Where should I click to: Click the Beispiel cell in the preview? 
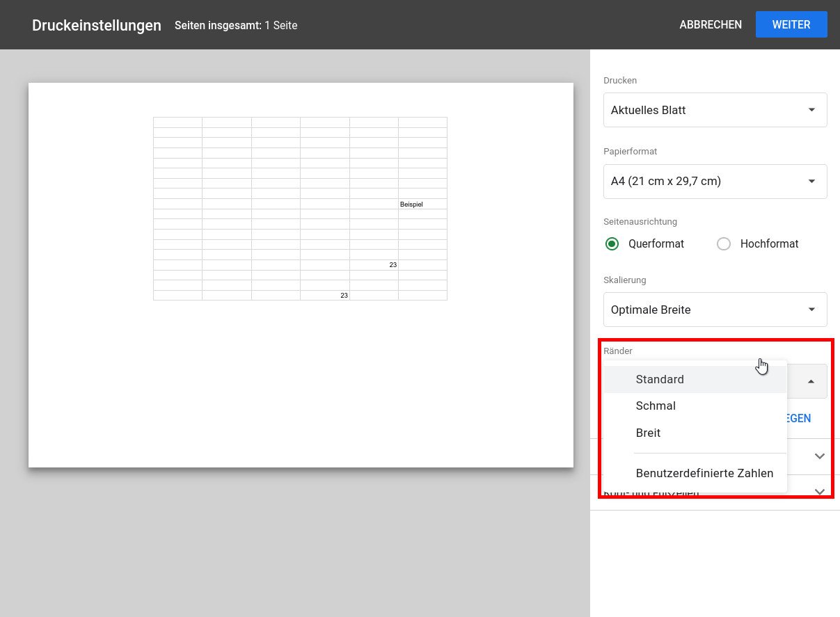pos(411,204)
